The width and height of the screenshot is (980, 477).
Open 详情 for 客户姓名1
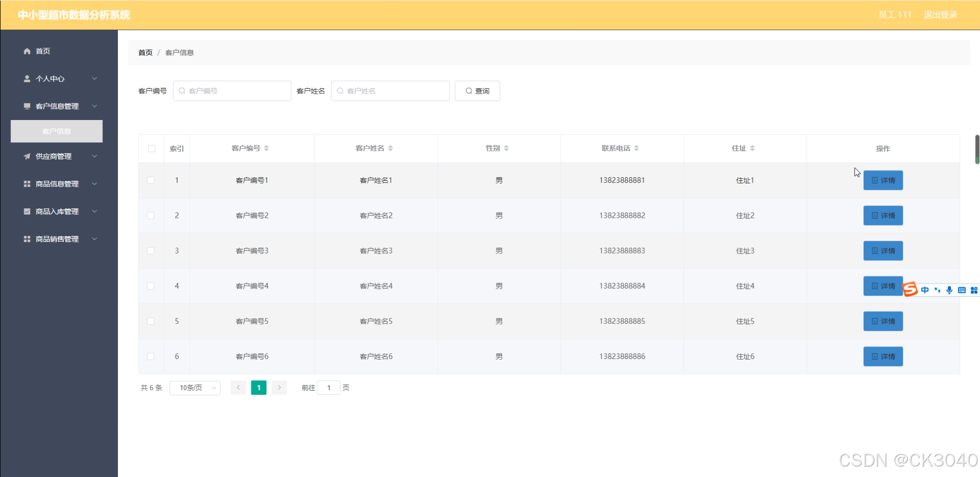[883, 180]
